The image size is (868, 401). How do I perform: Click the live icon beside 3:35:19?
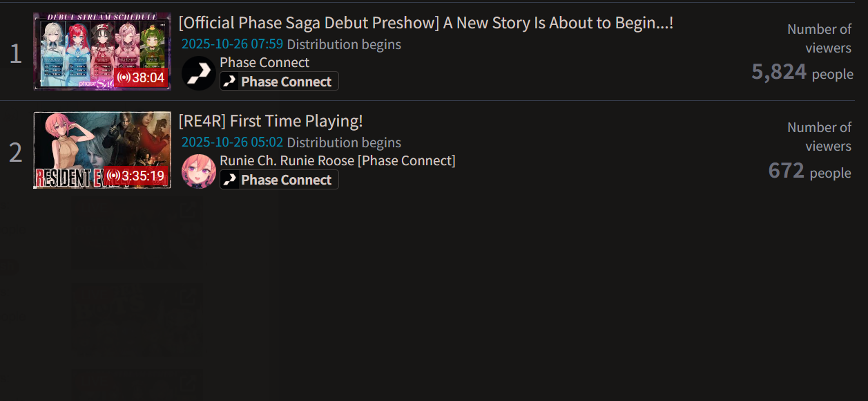[113, 176]
